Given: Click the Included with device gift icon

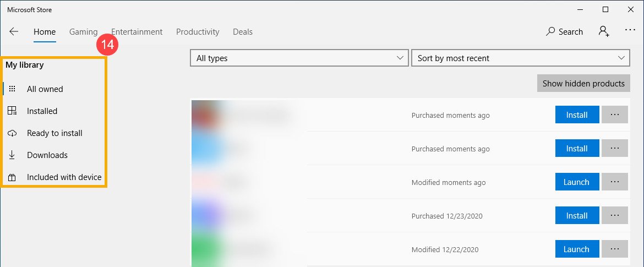Looking at the screenshot, I should pos(12,177).
